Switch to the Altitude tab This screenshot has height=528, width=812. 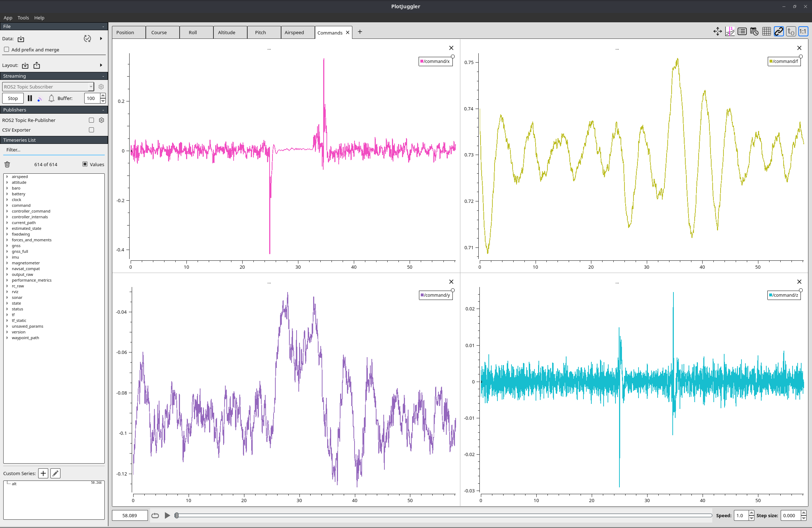(x=227, y=32)
